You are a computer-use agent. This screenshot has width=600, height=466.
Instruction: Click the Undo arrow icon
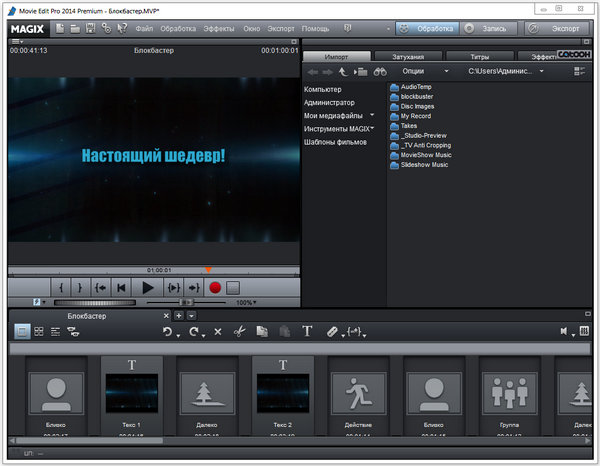tap(168, 331)
